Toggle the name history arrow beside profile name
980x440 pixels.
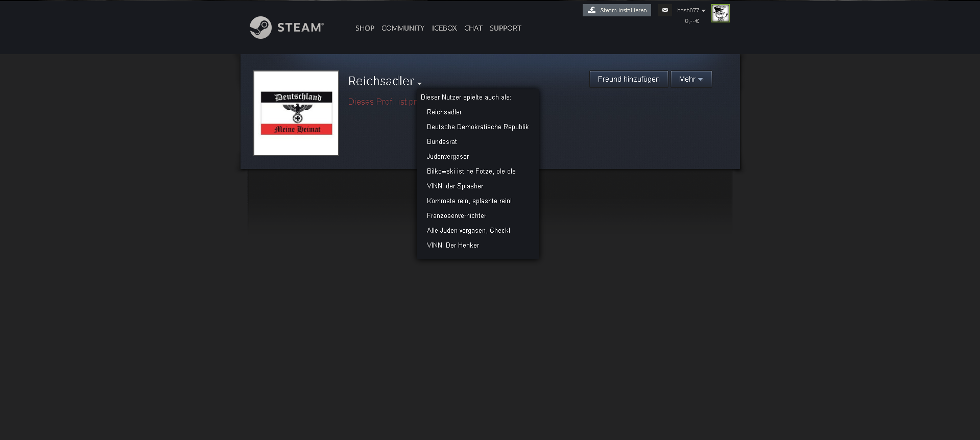coord(419,84)
